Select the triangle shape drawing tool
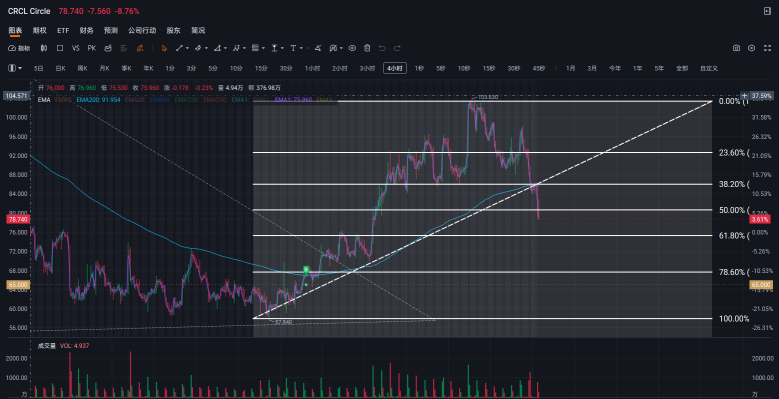 click(217, 48)
